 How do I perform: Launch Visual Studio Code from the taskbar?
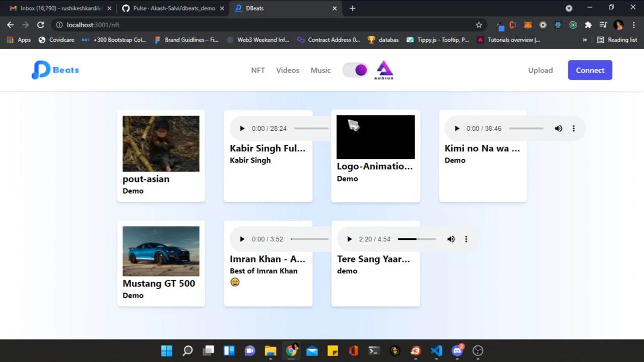[436, 350]
